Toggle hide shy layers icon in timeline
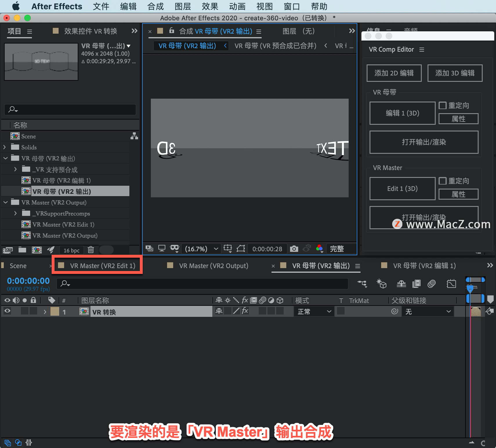The image size is (496, 448). (x=401, y=283)
